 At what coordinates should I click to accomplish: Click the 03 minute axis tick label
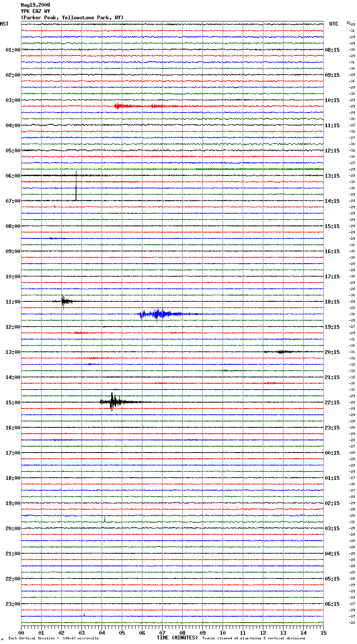click(81, 633)
